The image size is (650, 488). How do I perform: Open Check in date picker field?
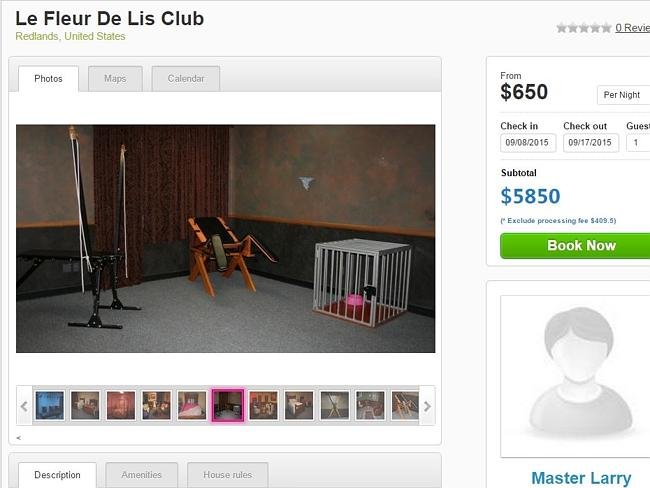click(x=528, y=143)
